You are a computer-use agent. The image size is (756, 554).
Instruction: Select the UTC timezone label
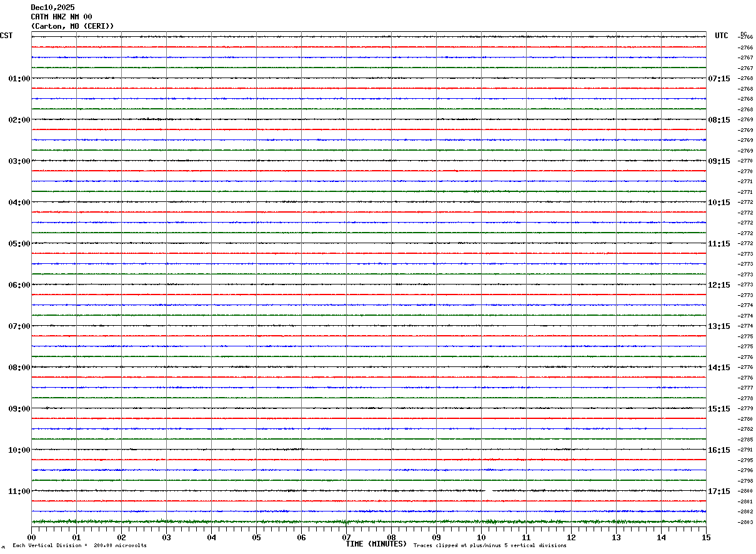[x=722, y=36]
